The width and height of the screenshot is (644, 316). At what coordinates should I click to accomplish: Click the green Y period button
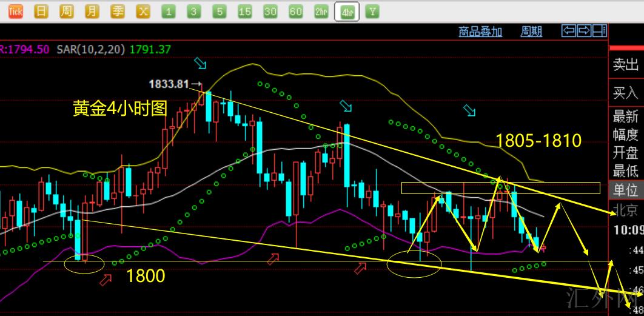pos(372,12)
